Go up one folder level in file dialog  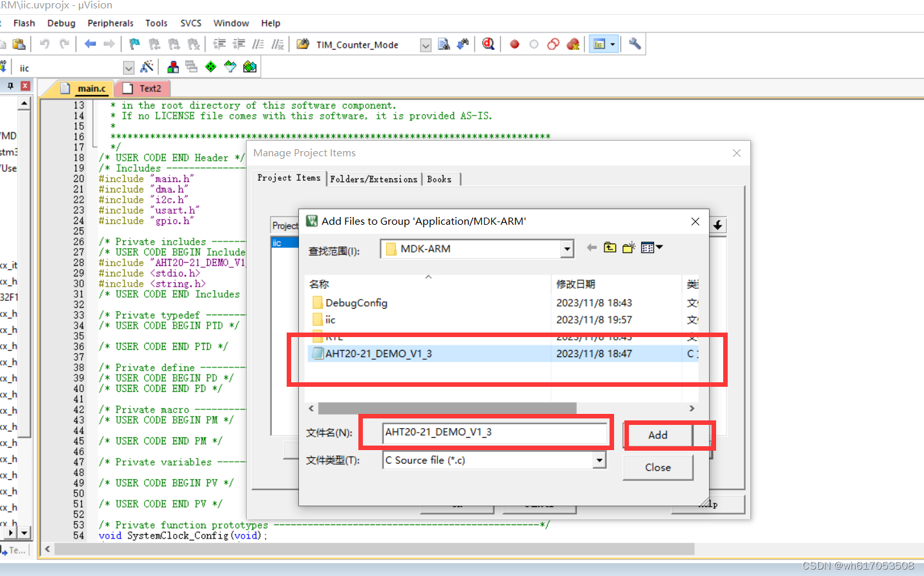click(x=610, y=247)
